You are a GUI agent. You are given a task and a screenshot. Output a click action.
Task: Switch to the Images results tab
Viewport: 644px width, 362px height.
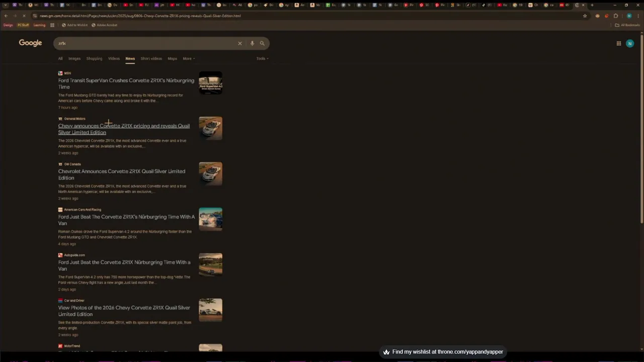click(74, 58)
